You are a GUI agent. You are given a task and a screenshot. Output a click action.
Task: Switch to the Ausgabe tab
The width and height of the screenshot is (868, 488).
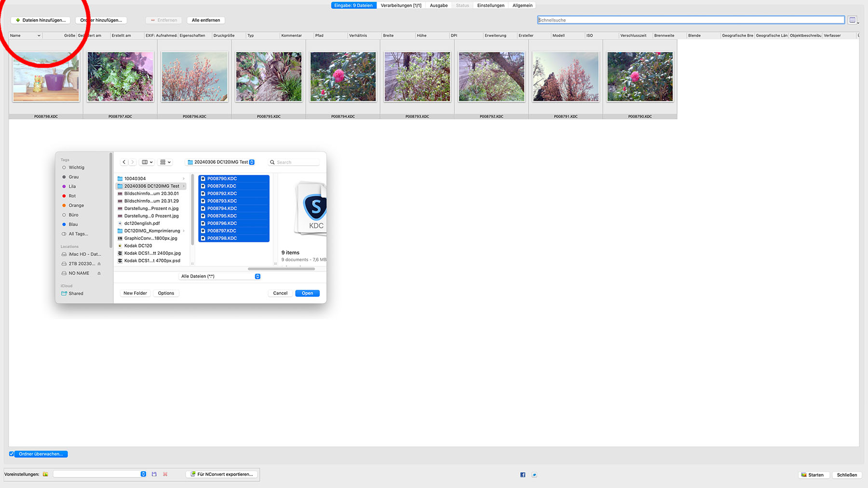pos(439,5)
